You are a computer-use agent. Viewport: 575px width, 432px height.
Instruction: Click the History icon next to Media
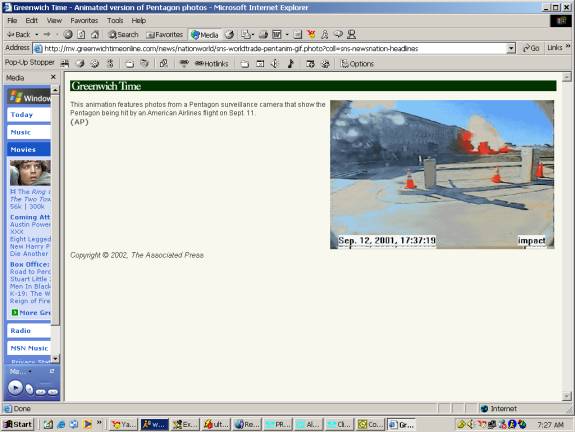pos(230,34)
